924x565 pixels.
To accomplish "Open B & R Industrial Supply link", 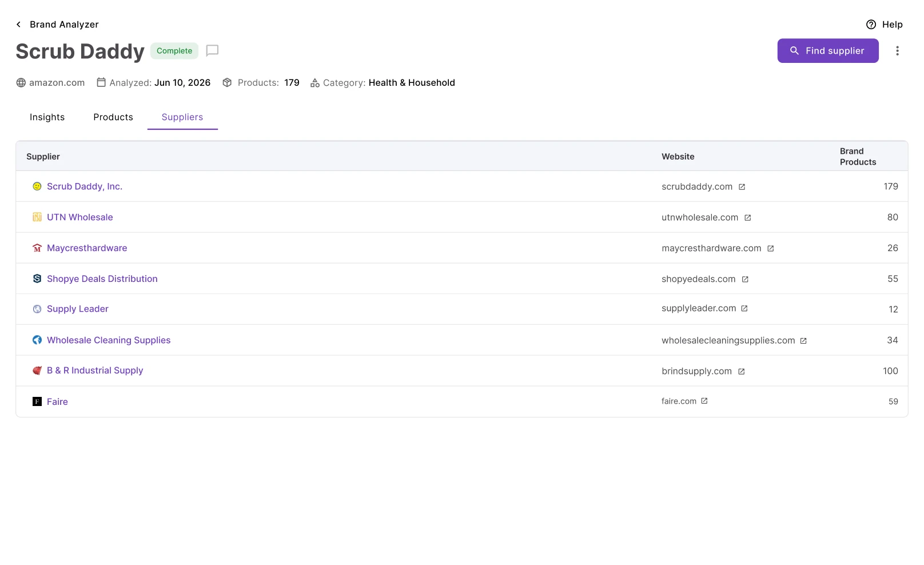I will (95, 371).
